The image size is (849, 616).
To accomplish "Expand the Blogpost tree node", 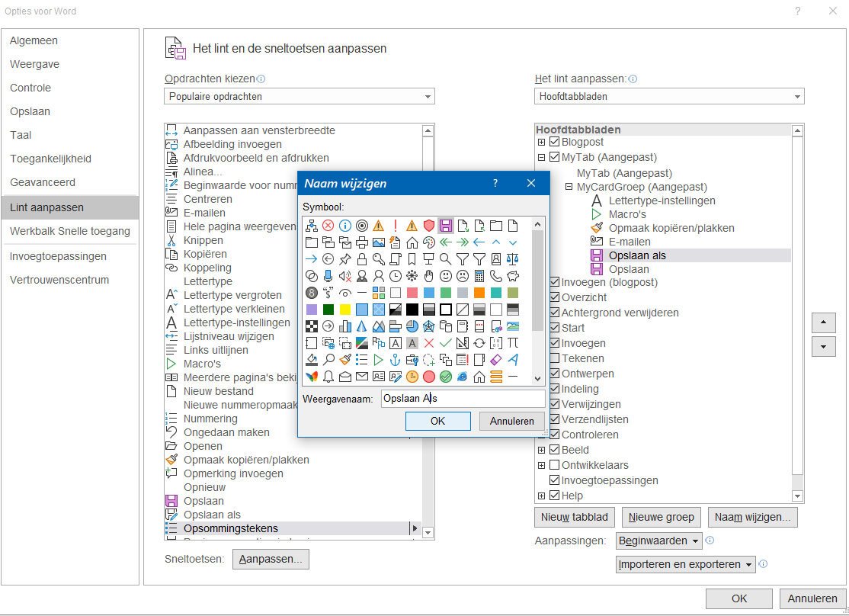I will pyautogui.click(x=541, y=143).
